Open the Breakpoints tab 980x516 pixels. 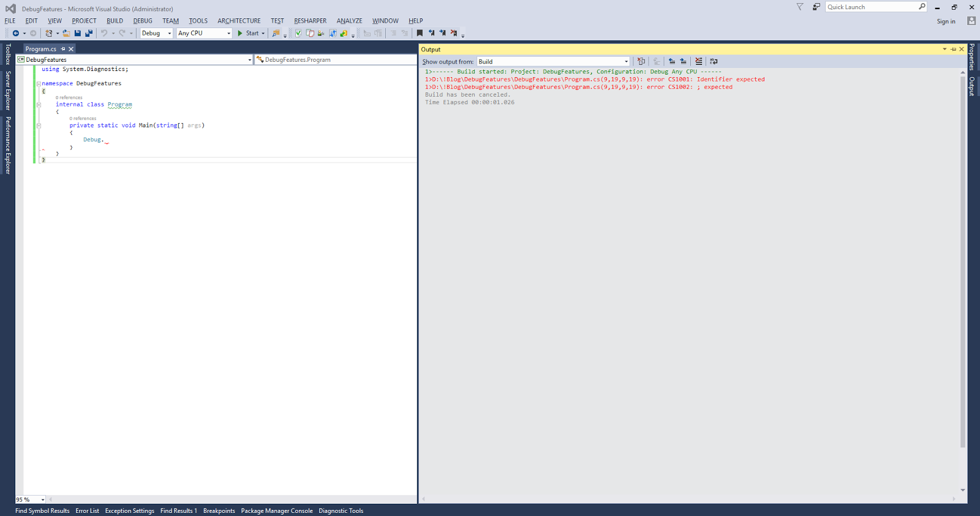[219, 510]
